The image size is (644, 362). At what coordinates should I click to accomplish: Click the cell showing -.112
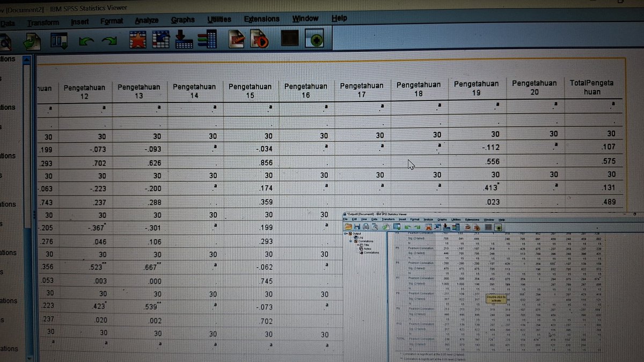pyautogui.click(x=490, y=147)
